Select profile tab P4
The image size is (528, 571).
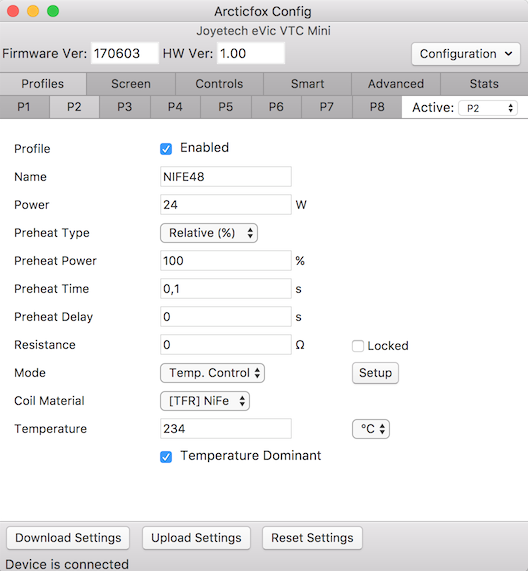click(x=175, y=107)
